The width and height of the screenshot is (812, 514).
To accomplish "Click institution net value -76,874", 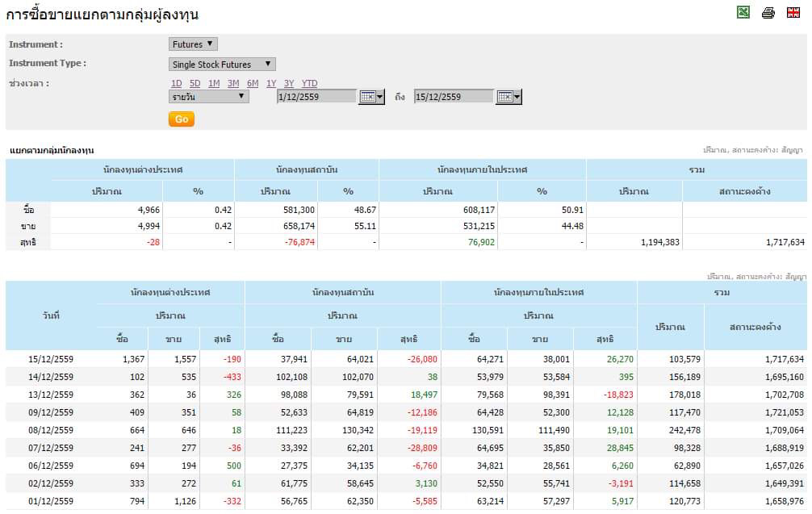I will [x=299, y=242].
